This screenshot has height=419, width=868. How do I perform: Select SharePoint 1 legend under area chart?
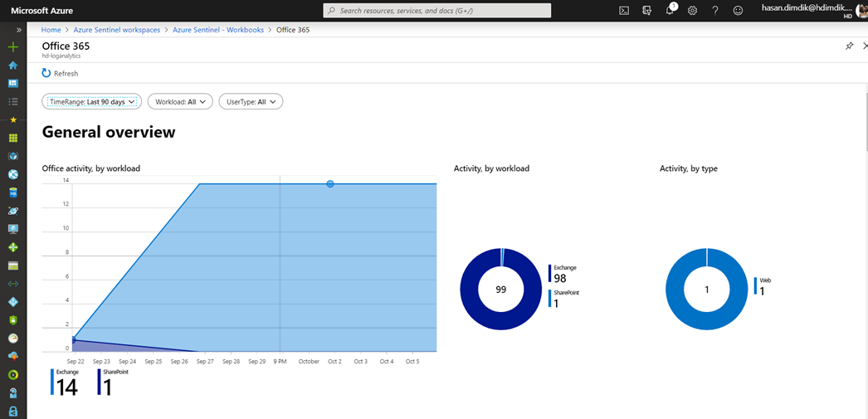tap(113, 382)
